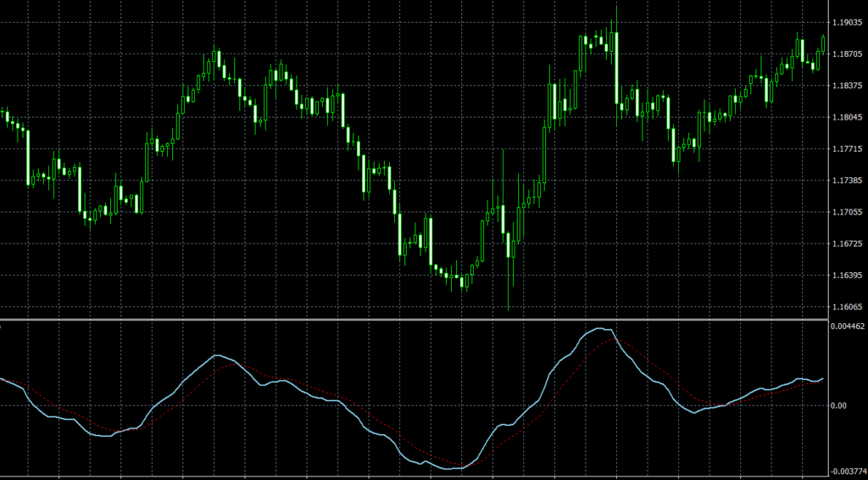Click the -0.003774 indicator minimum label
Image resolution: width=868 pixels, height=480 pixels.
(x=848, y=472)
